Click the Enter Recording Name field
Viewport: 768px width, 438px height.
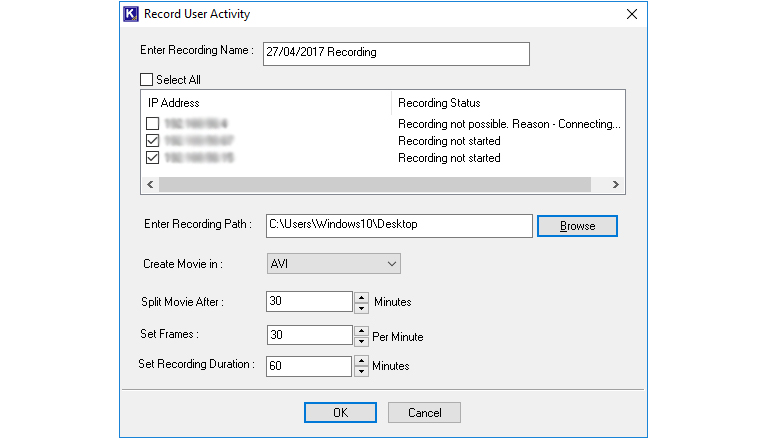click(396, 53)
